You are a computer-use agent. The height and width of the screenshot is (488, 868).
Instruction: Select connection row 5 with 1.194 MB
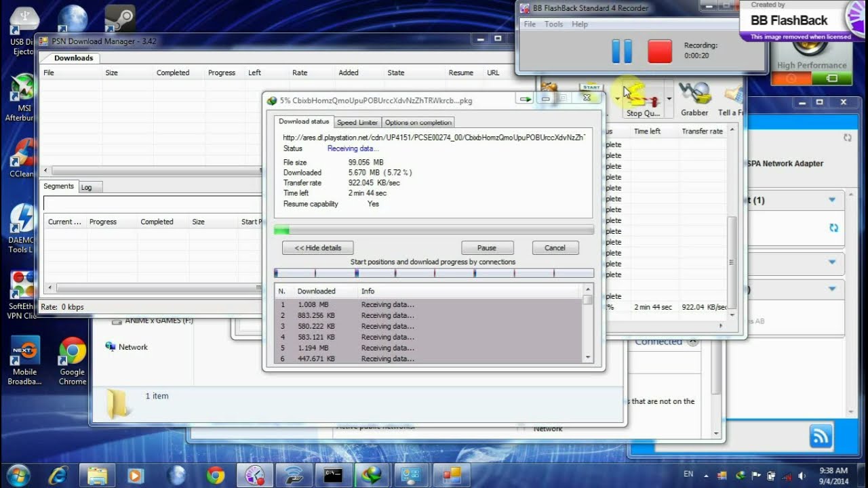(428, 348)
